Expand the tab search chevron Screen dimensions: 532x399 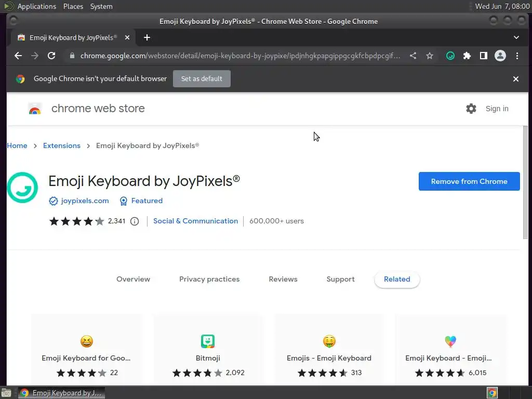[x=516, y=37]
